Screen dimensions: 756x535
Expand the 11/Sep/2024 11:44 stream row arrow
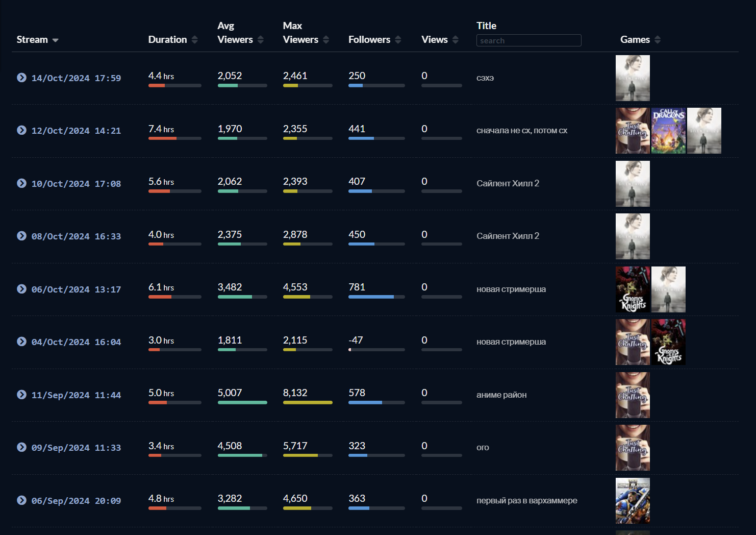tap(21, 395)
